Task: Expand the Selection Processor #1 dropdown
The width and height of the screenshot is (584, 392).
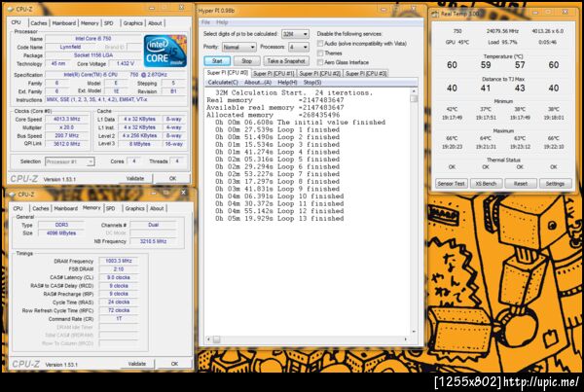Action: pyautogui.click(x=70, y=161)
